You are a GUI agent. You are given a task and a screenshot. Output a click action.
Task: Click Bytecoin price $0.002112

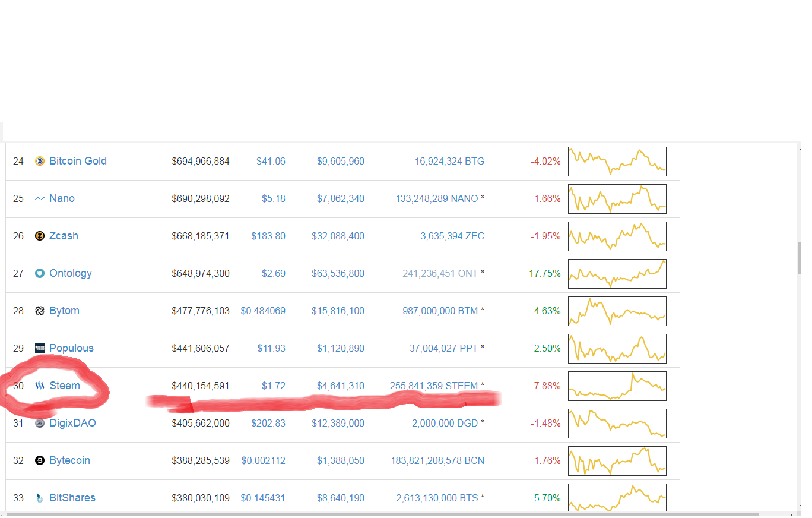point(263,460)
